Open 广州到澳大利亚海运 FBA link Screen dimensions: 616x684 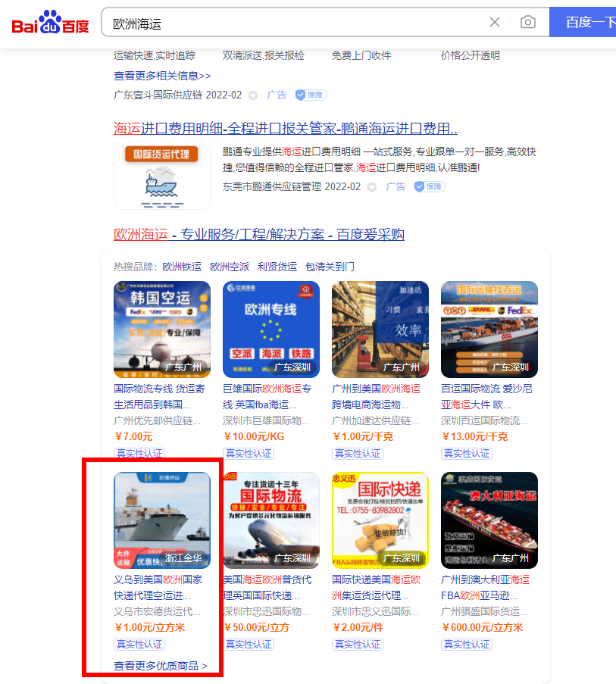tap(485, 588)
